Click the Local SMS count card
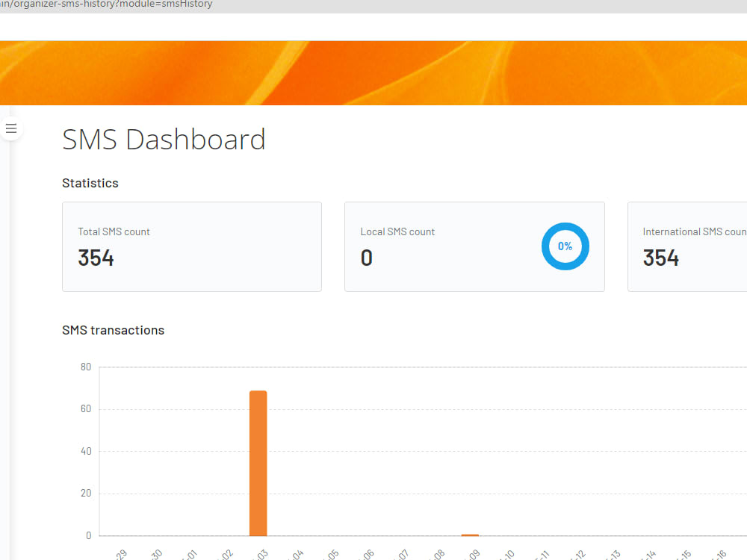Screen dimensions: 747x560 pyautogui.click(x=474, y=246)
